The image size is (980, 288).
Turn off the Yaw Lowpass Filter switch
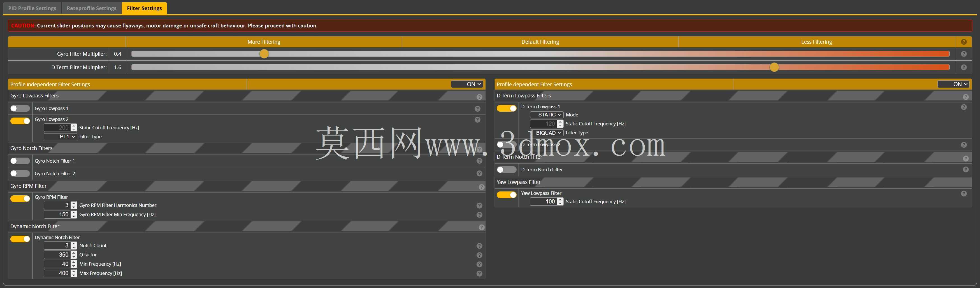(506, 195)
